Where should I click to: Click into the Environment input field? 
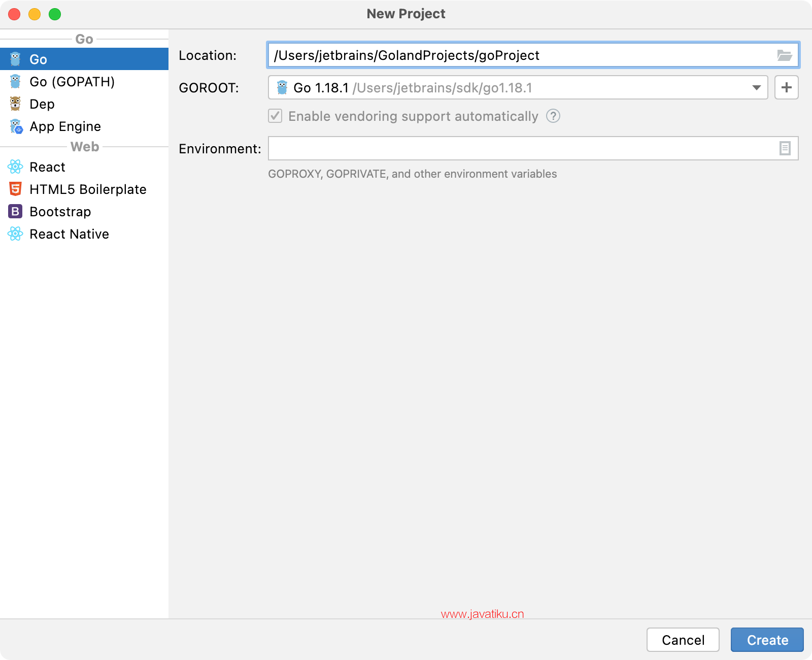(x=523, y=148)
